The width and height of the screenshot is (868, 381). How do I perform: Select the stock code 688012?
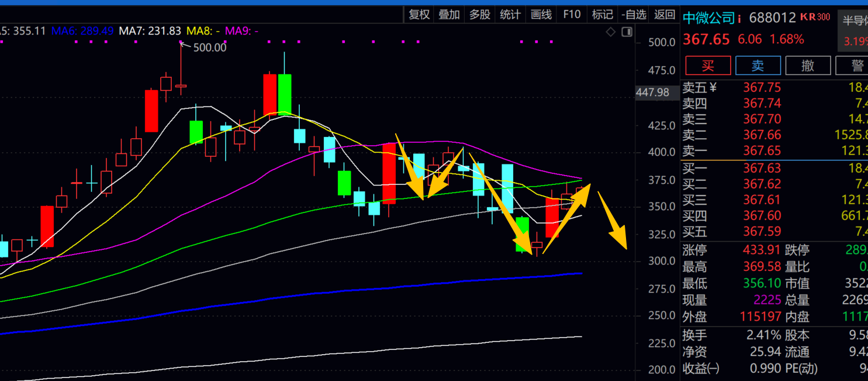(x=772, y=18)
